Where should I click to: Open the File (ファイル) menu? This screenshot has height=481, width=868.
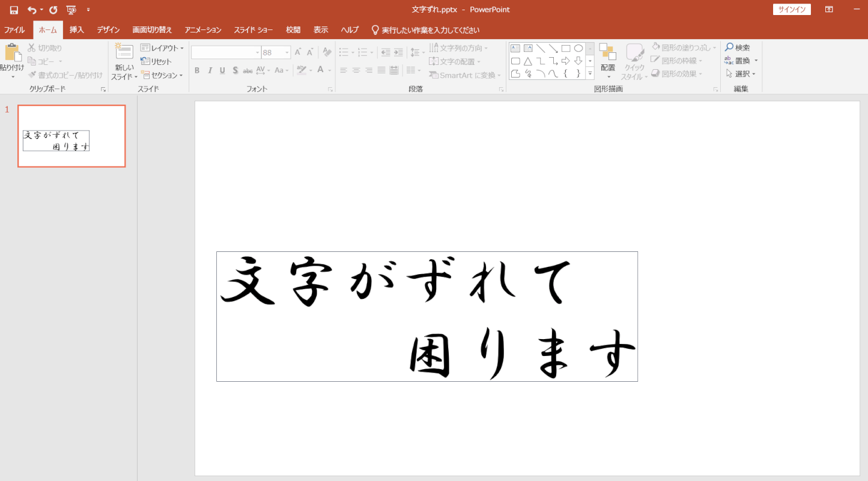15,30
